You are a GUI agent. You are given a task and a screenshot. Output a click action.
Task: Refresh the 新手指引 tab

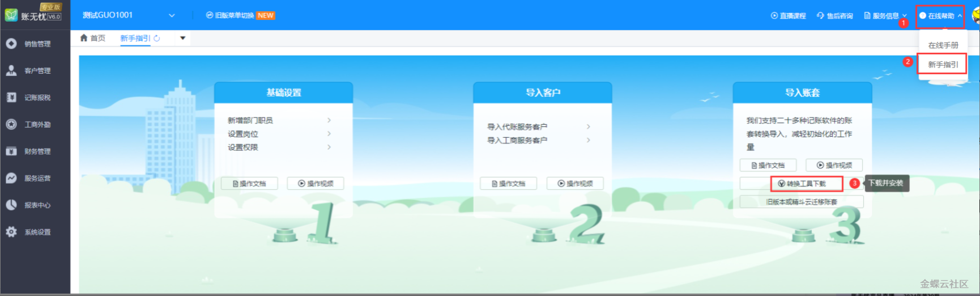point(157,39)
